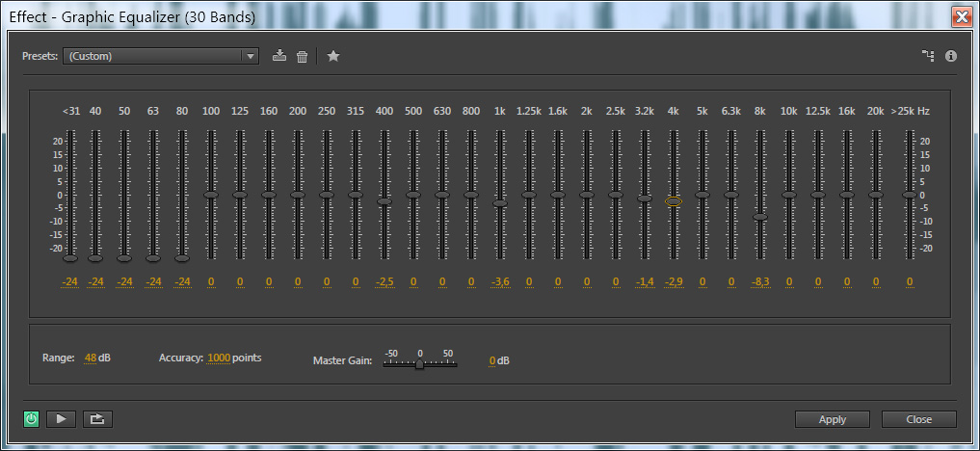The image size is (980, 451).
Task: Open the Presets dropdown list
Action: (x=160, y=56)
